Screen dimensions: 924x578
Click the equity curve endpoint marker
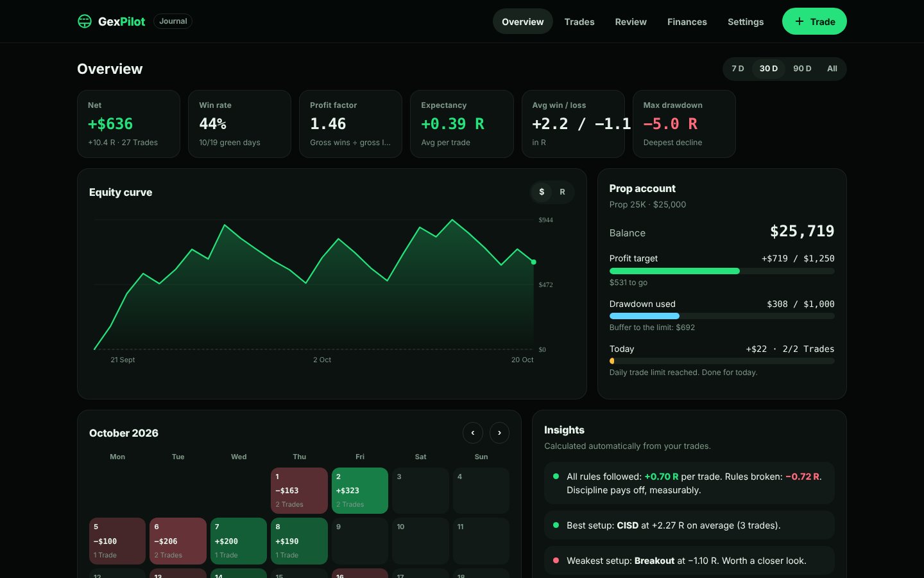tap(533, 262)
